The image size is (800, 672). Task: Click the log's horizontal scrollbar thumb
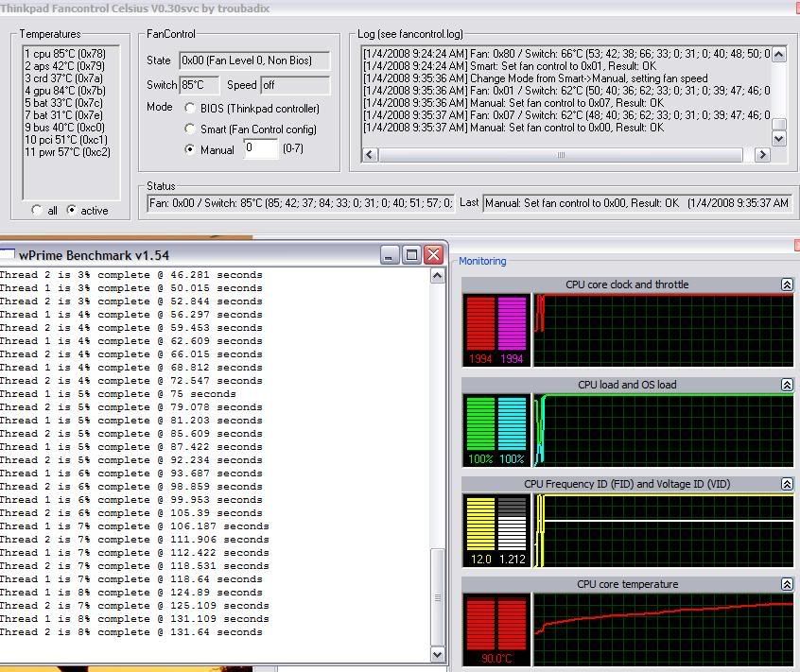[x=560, y=155]
